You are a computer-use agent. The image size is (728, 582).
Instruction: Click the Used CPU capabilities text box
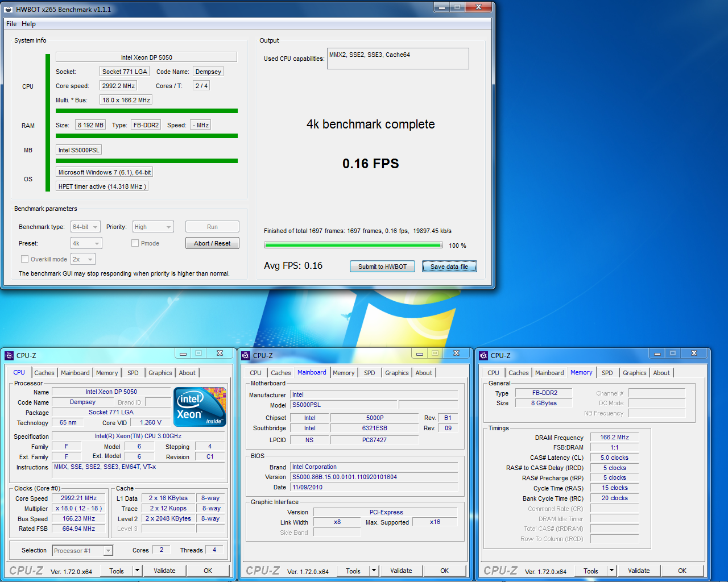click(398, 59)
